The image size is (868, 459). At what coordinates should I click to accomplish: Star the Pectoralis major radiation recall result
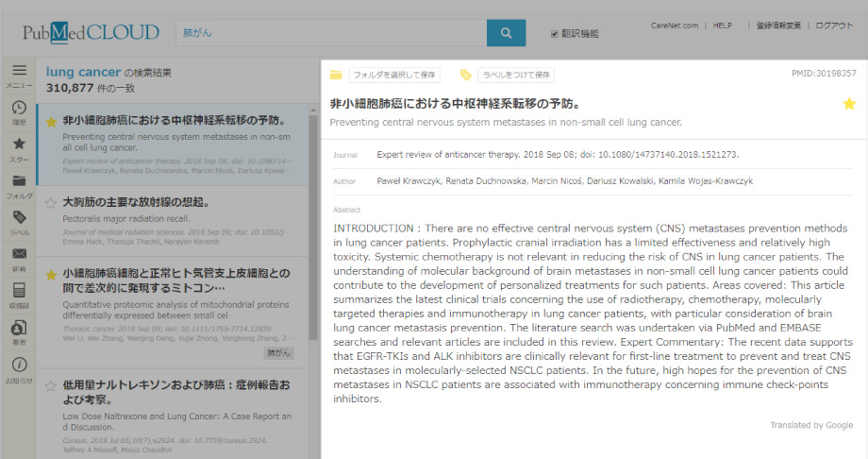tap(51, 202)
